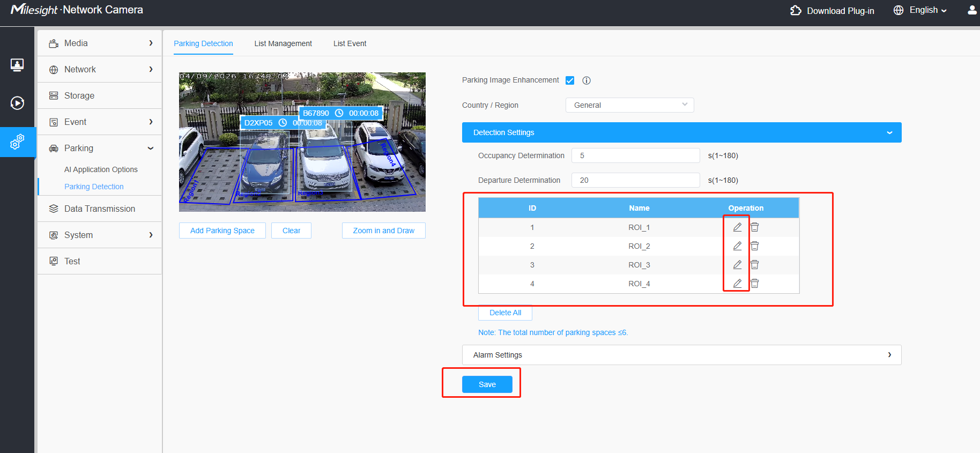The image size is (980, 453).
Task: Open the Country / Region dropdown
Action: click(x=630, y=105)
